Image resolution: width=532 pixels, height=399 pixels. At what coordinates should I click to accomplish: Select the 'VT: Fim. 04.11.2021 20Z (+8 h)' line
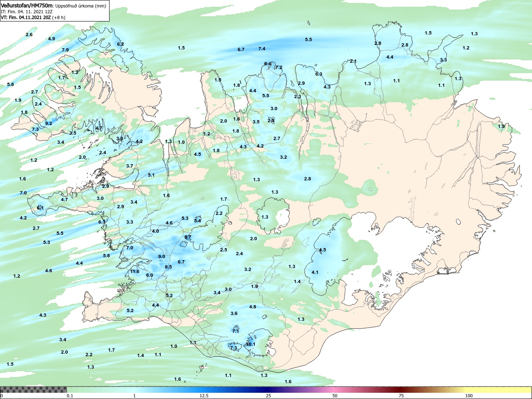point(33,17)
